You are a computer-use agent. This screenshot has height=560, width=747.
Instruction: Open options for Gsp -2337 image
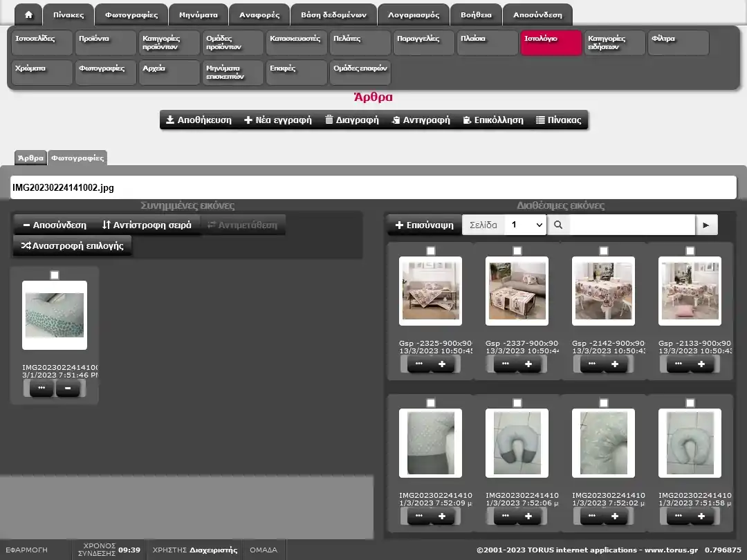(506, 364)
